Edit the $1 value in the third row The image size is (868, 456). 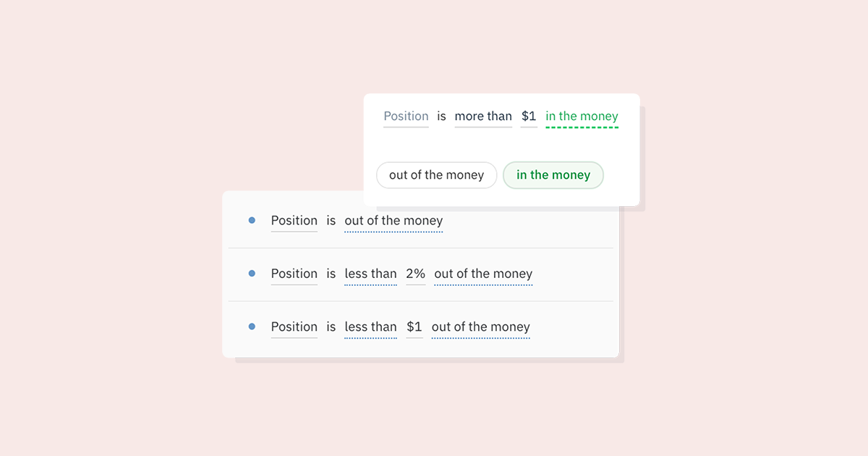tap(414, 326)
